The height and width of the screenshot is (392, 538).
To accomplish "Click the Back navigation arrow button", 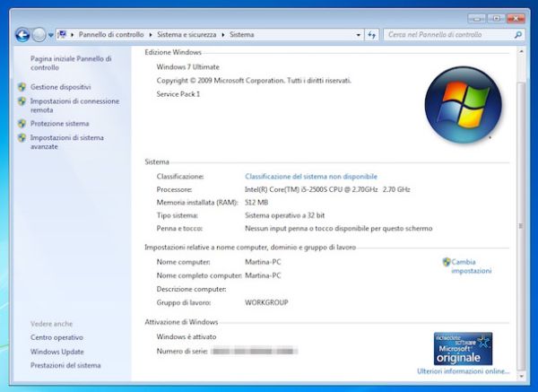I will [22, 35].
